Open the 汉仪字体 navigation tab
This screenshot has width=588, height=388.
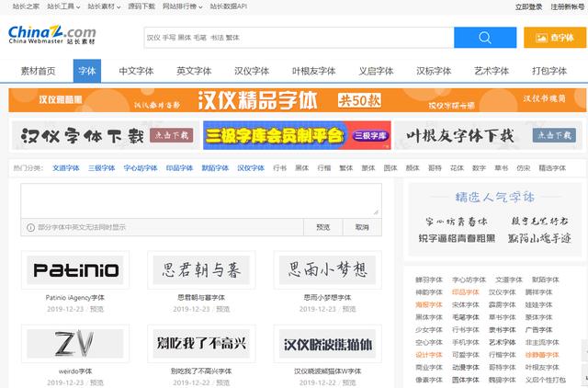pyautogui.click(x=252, y=71)
